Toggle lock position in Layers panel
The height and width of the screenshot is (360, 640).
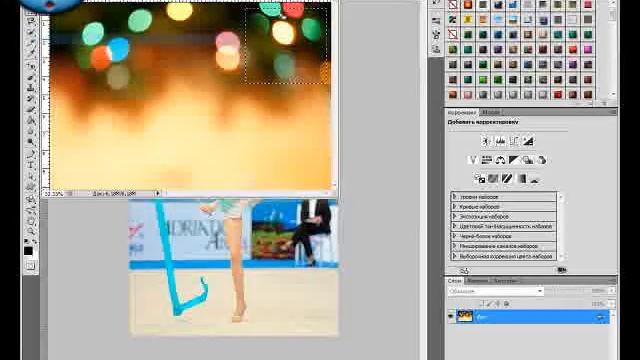pyautogui.click(x=498, y=304)
